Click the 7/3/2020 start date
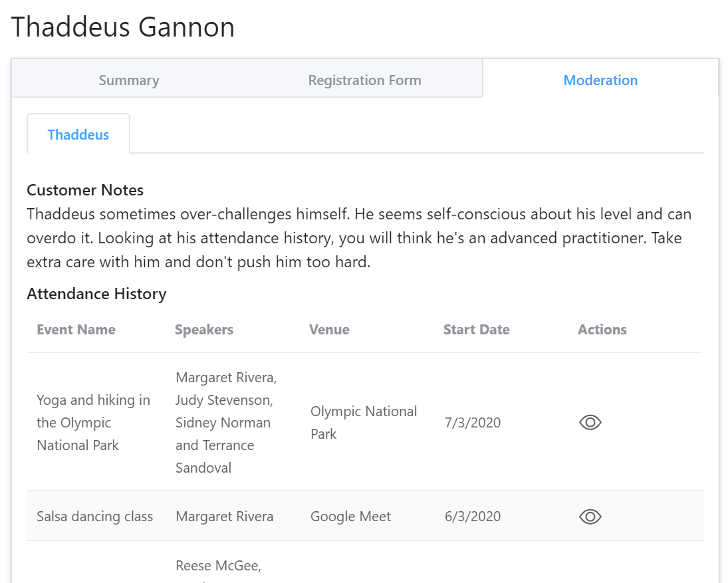 click(472, 423)
